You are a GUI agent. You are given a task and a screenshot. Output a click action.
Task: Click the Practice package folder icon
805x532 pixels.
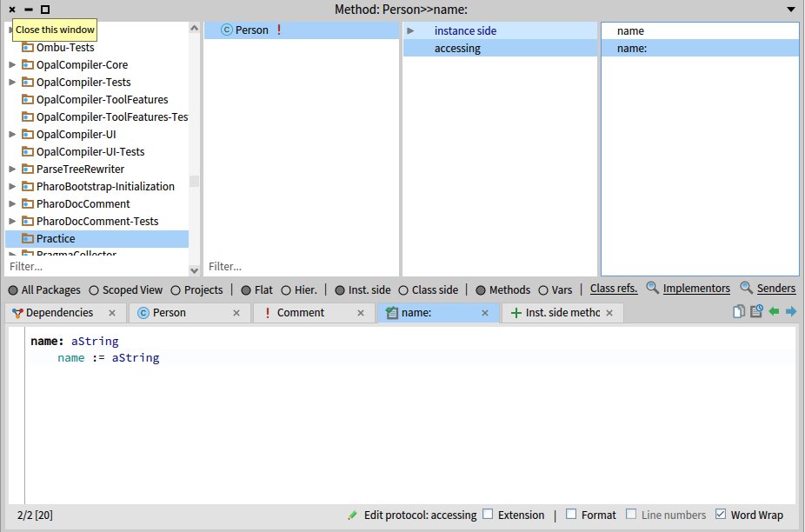tap(28, 239)
